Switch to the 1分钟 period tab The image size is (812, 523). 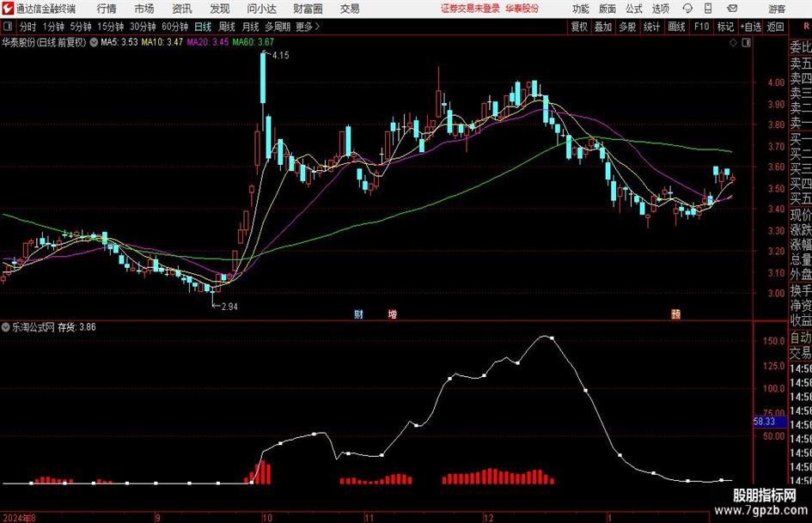(53, 27)
